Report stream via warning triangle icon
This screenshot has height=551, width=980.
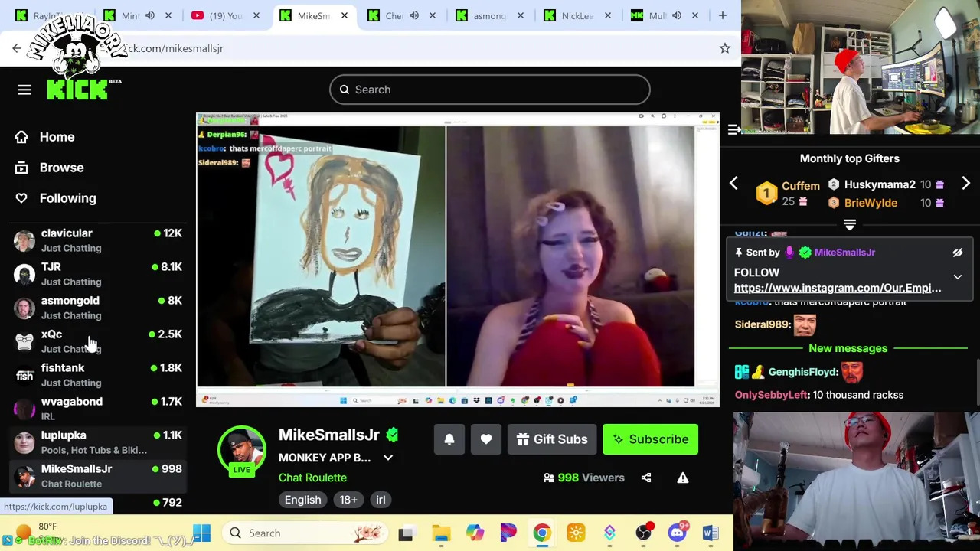point(683,478)
